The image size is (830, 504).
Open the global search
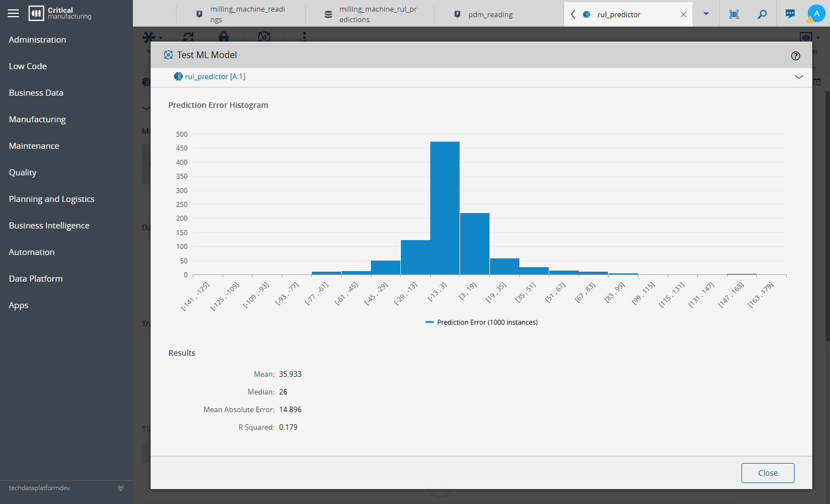point(762,13)
